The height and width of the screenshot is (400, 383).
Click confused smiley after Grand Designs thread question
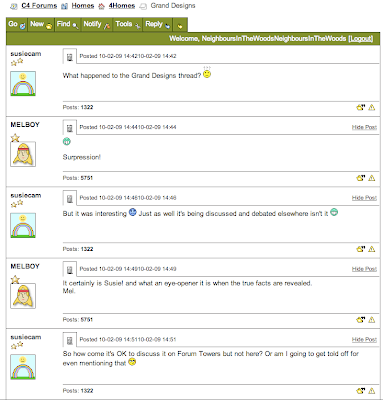pos(207,73)
